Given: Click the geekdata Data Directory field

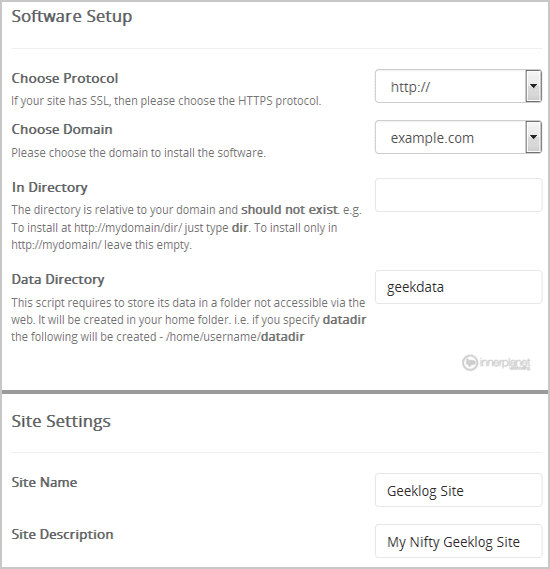Looking at the screenshot, I should [459, 287].
